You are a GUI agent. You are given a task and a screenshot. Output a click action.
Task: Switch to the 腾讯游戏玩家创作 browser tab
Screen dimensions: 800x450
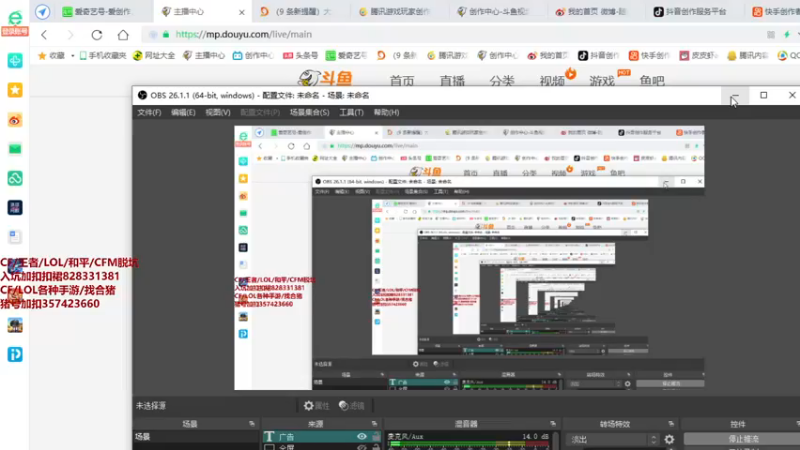click(x=399, y=11)
